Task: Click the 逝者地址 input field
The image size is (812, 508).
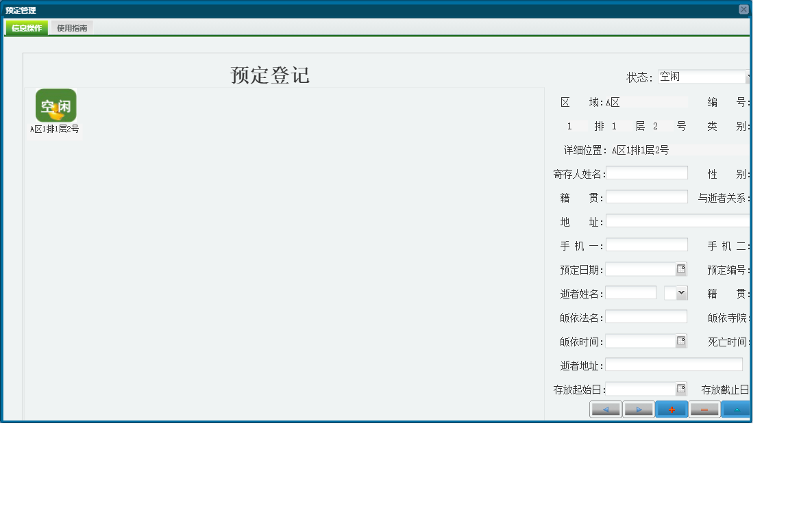Action: click(674, 364)
